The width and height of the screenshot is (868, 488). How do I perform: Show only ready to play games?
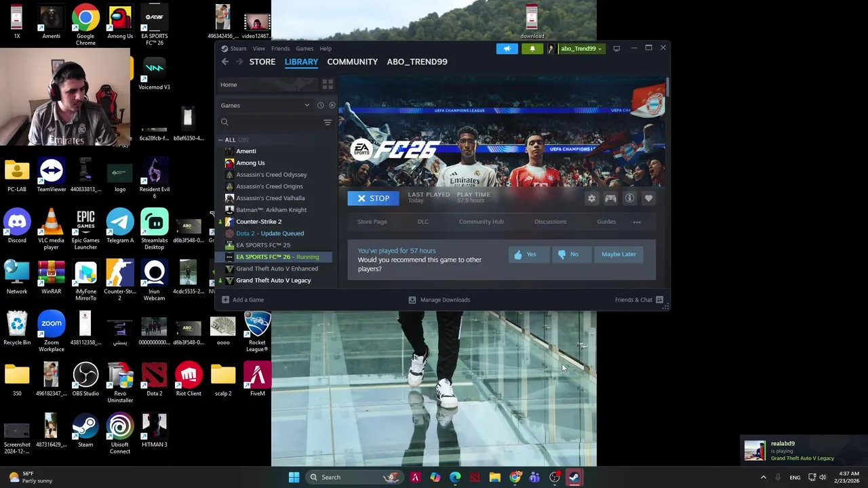332,105
